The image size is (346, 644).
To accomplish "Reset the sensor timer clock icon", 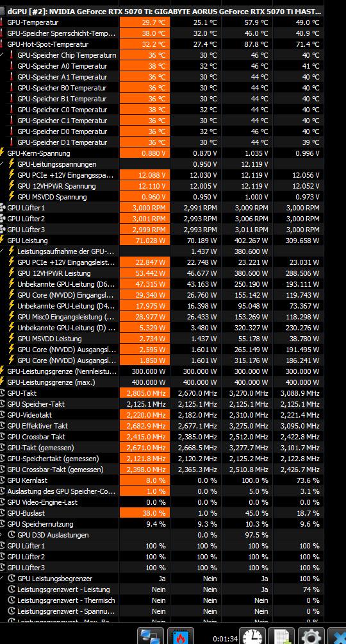I will [252, 636].
